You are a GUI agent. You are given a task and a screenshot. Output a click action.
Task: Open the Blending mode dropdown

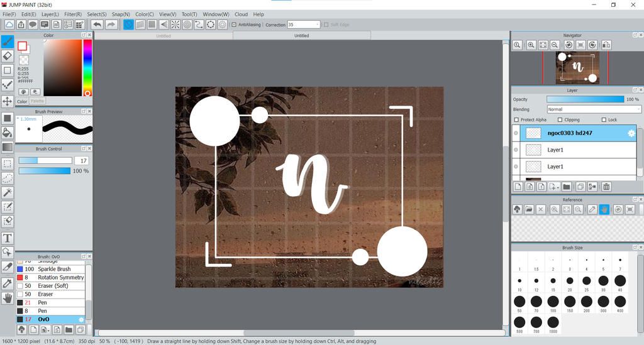point(594,109)
